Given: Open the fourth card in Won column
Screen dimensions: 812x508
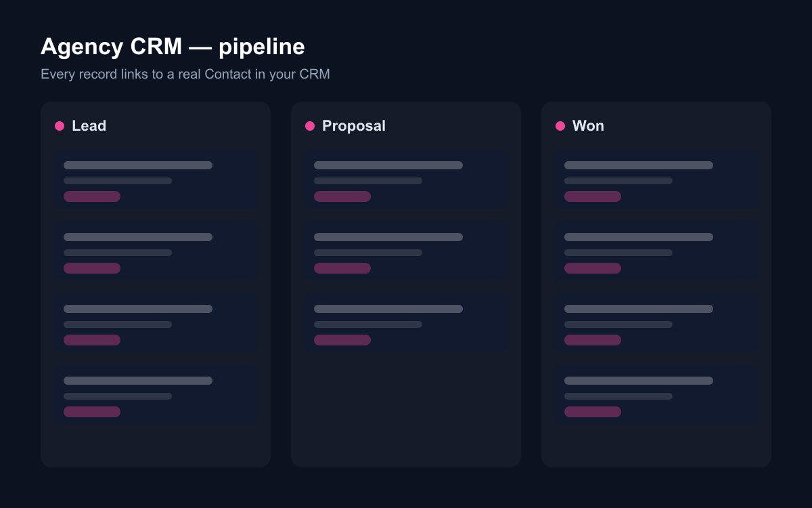Looking at the screenshot, I should (656, 395).
